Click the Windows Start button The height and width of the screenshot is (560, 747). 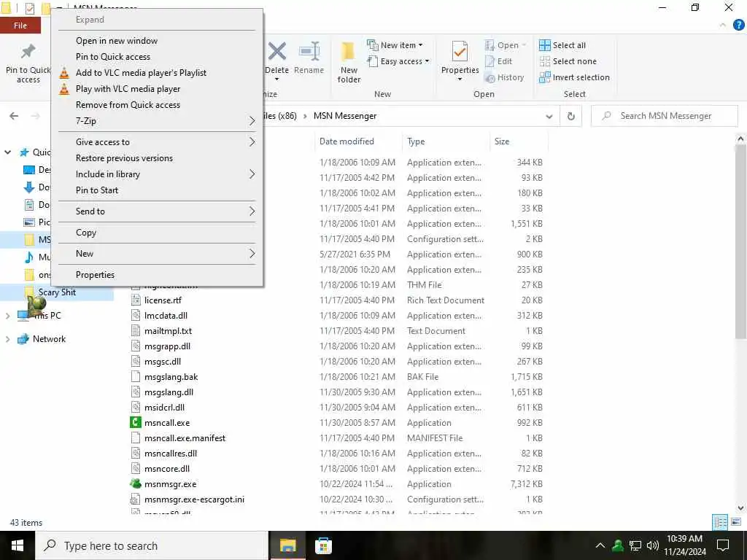[18, 545]
